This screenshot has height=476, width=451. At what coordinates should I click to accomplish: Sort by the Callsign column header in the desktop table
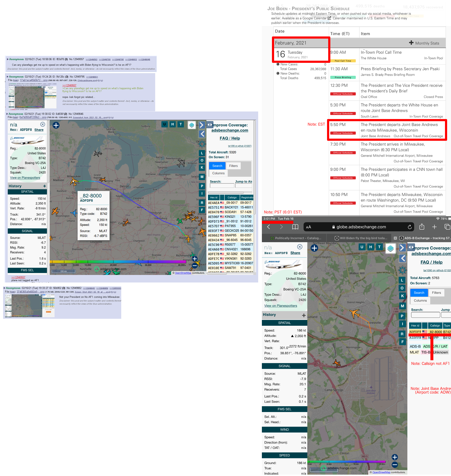click(x=232, y=198)
